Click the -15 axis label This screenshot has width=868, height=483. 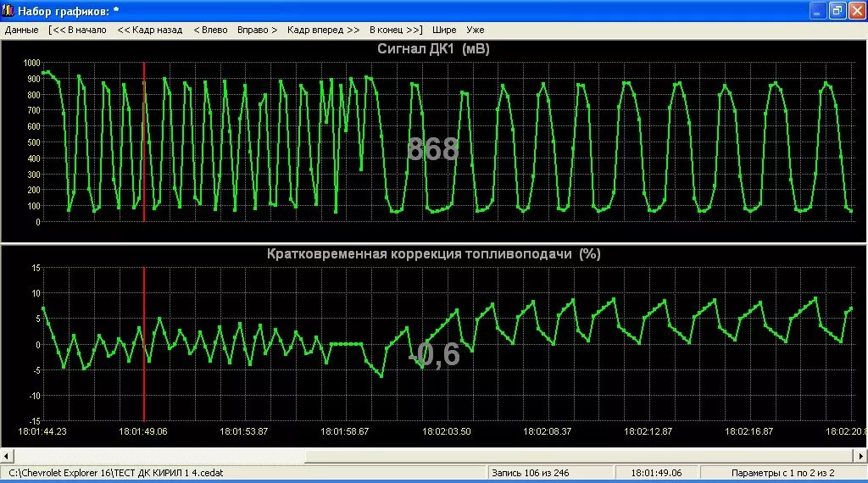click(34, 422)
